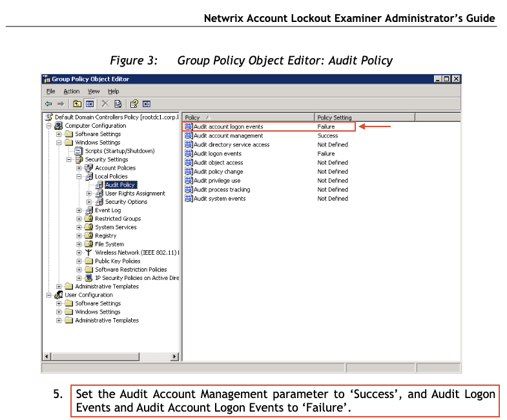Click the Forward arrow toolbar icon
Image resolution: width=507 pixels, height=420 pixels.
pos(61,104)
